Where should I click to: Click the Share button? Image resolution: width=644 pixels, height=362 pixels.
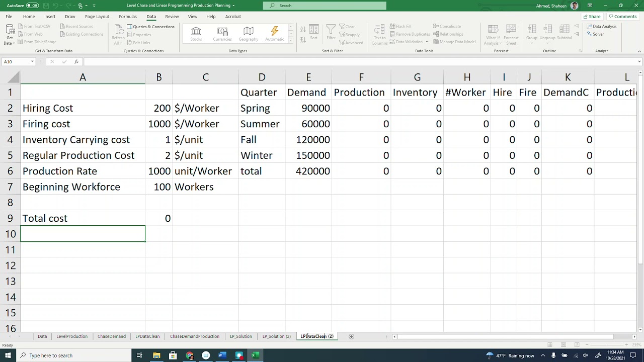coord(592,17)
